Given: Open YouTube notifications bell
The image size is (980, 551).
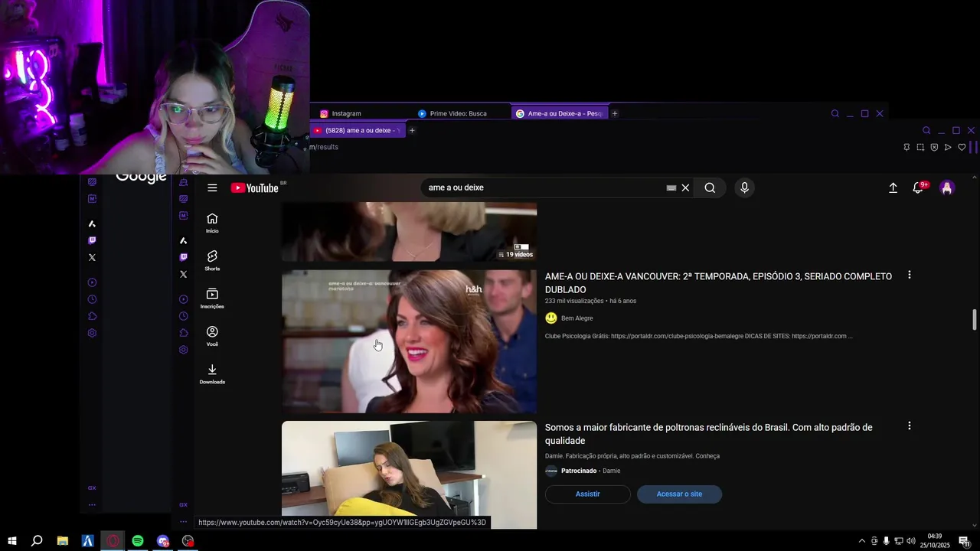Looking at the screenshot, I should pyautogui.click(x=918, y=187).
